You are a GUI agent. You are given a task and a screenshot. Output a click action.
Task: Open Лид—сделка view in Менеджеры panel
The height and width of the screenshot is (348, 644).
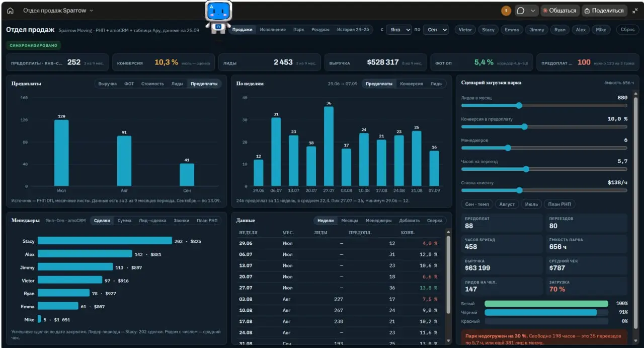153,221
